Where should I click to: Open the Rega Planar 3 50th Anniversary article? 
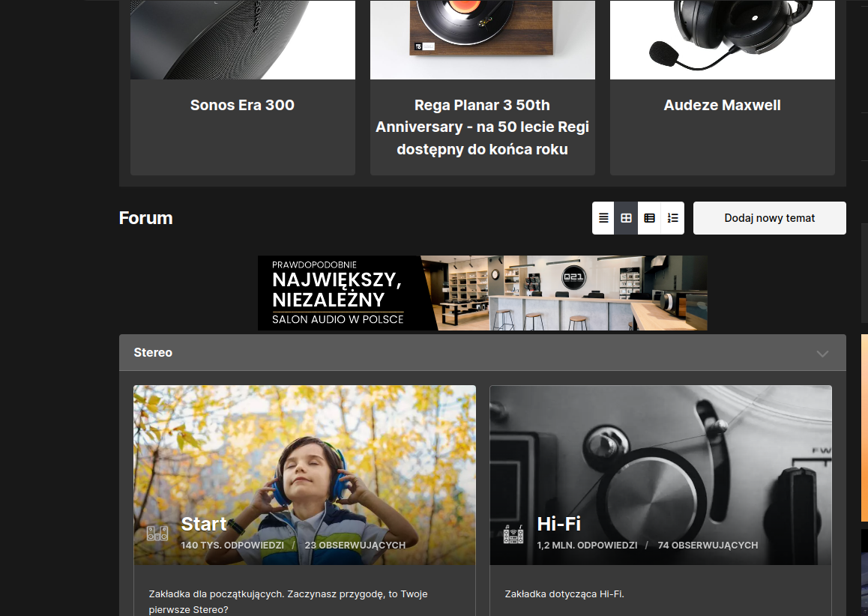pyautogui.click(x=482, y=127)
